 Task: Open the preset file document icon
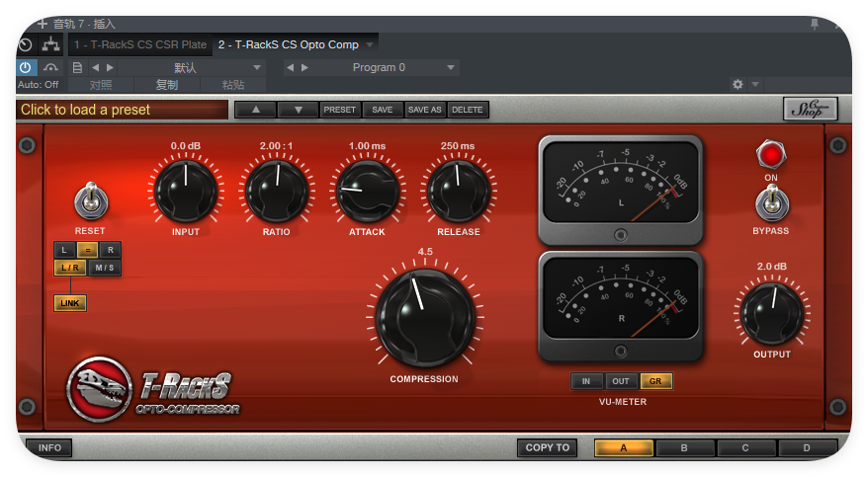77,67
